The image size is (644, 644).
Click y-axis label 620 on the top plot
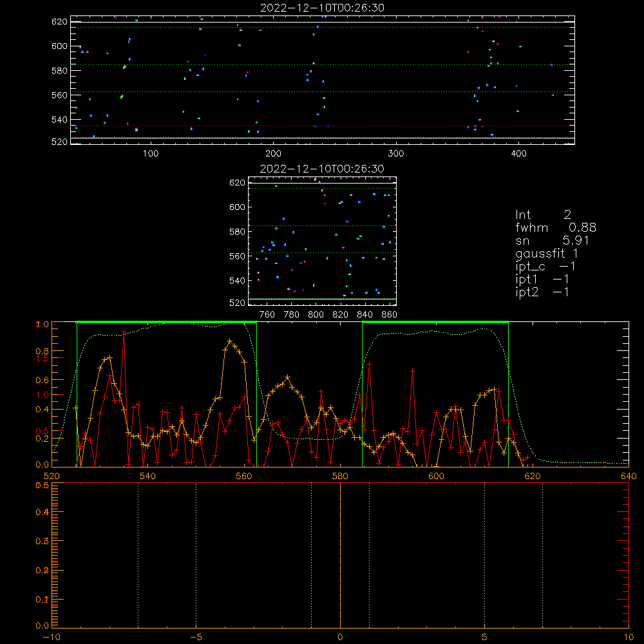(x=59, y=21)
